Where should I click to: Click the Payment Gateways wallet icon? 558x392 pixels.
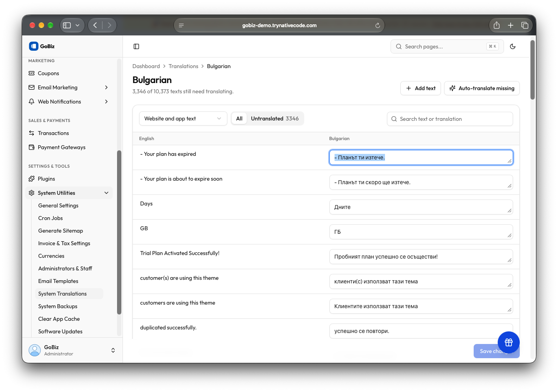click(x=32, y=147)
